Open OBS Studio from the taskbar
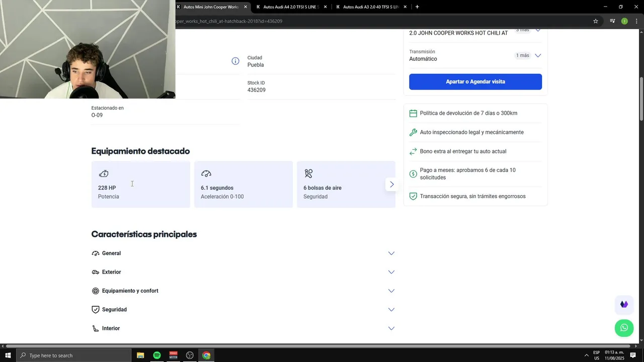This screenshot has height=362, width=644. [190, 355]
